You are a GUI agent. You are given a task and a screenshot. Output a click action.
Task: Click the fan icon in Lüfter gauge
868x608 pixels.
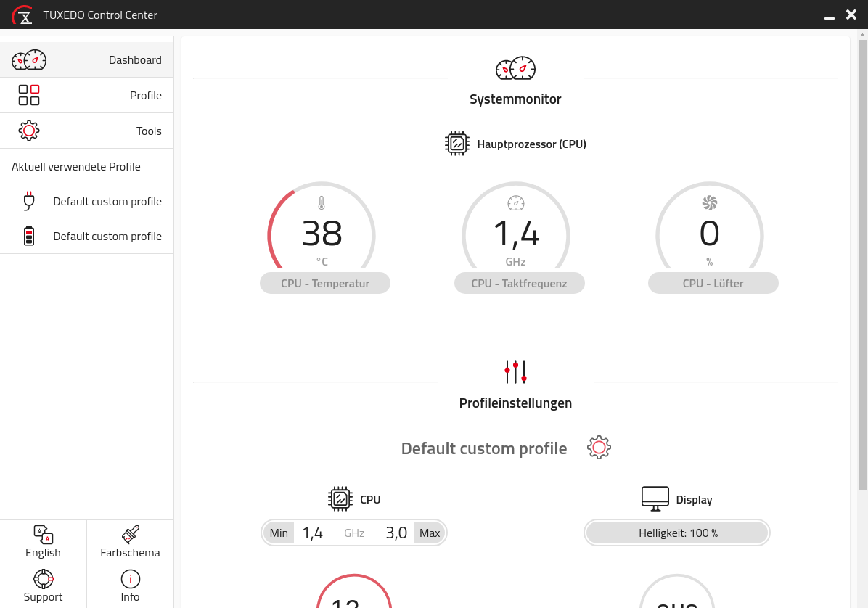[710, 203]
